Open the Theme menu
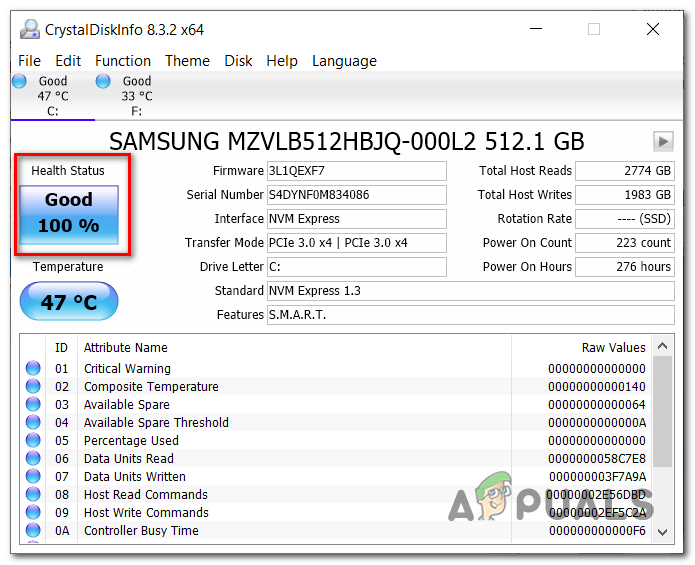This screenshot has height=565, width=695. [187, 61]
